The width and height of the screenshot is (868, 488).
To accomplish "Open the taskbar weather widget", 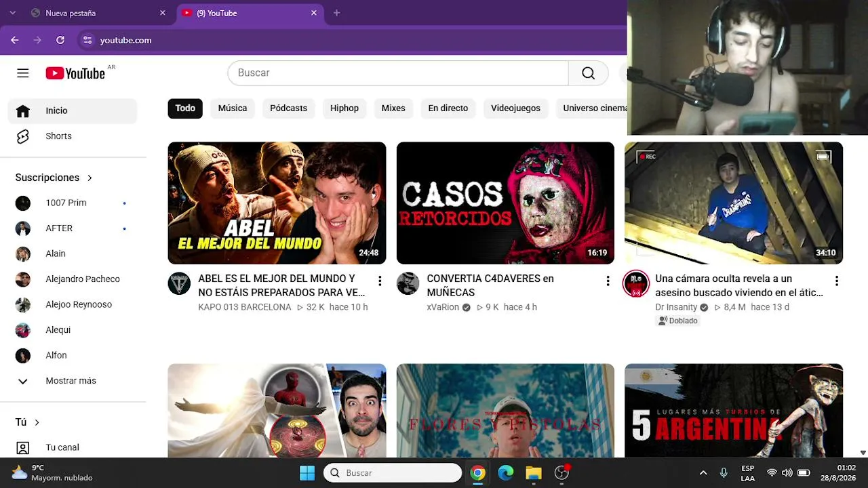I will (52, 473).
